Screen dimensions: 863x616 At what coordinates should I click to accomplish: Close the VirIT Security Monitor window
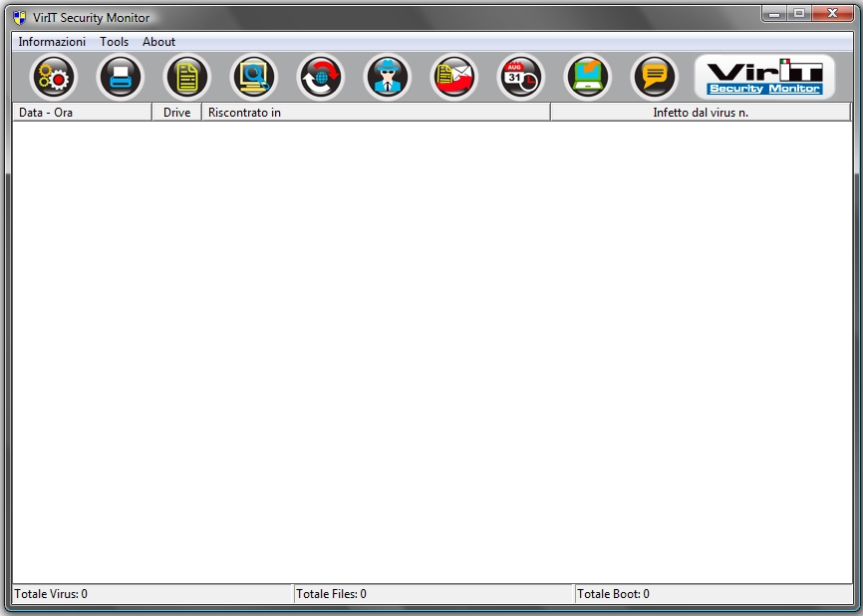coord(832,14)
